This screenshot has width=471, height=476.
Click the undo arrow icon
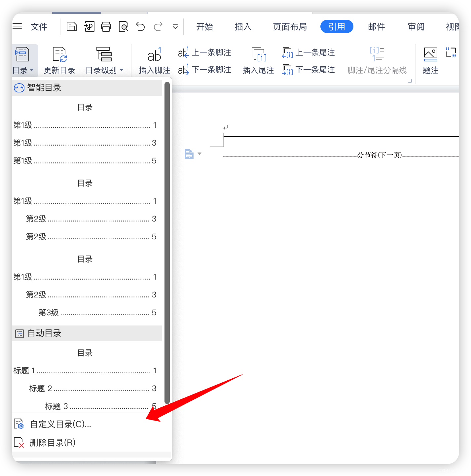(141, 26)
